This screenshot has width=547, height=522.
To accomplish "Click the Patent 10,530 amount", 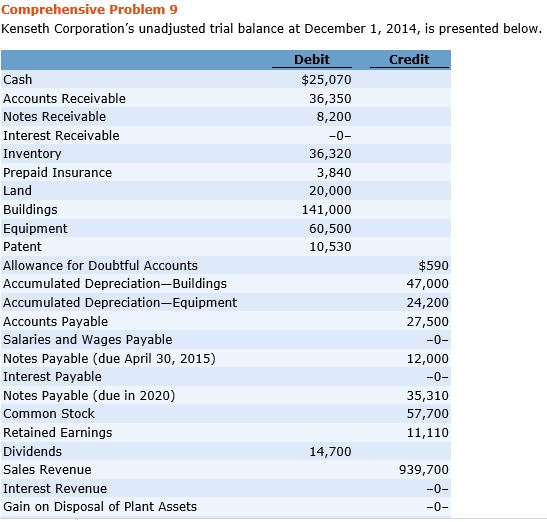I will coord(330,247).
